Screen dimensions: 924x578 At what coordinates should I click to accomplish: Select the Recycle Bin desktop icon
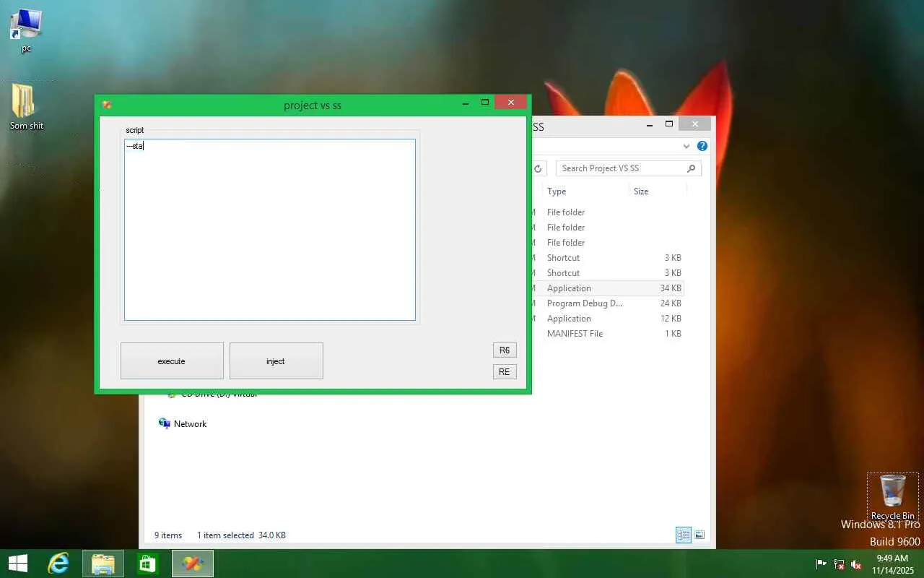pos(893,497)
